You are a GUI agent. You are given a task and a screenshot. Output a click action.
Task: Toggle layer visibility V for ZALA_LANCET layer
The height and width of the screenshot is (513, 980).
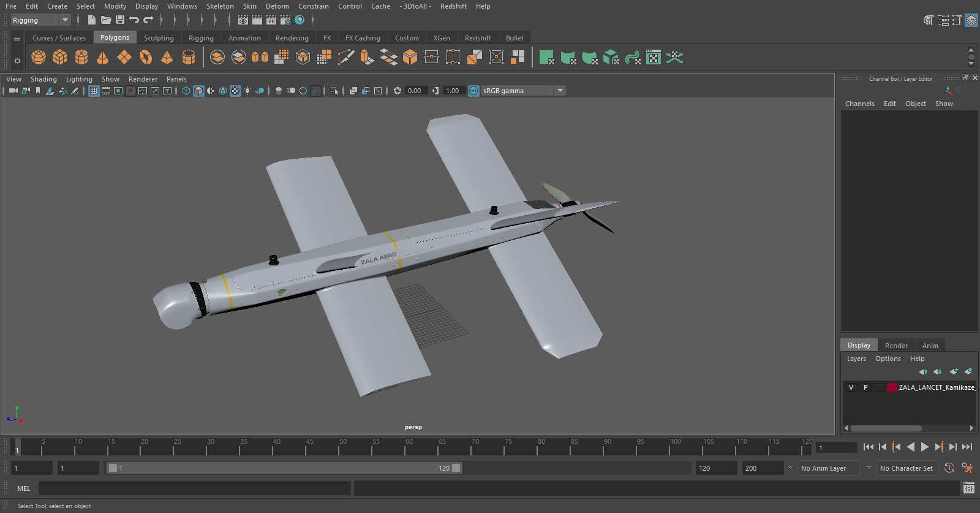[851, 387]
